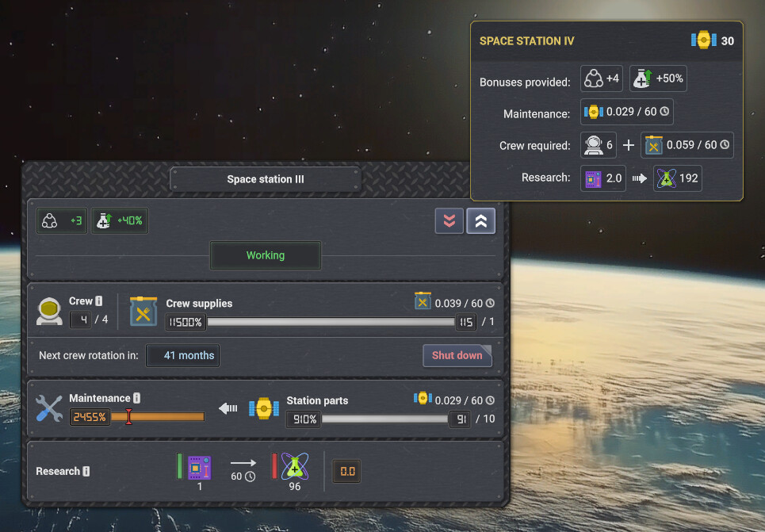Click the tooltip crew supplies 0.059 / 60 box
The image size is (765, 532).
(687, 145)
